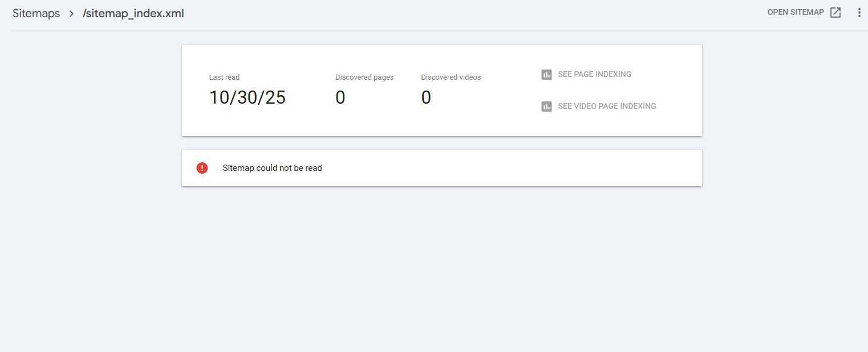
Task: Click the OPEN SITEMAP text button
Action: [796, 13]
